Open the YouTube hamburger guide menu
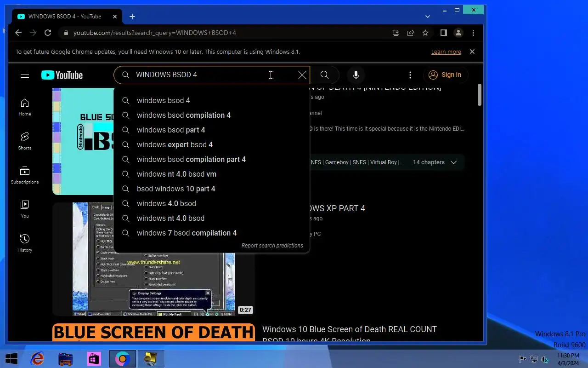Image resolution: width=588 pixels, height=368 pixels. 25,75
